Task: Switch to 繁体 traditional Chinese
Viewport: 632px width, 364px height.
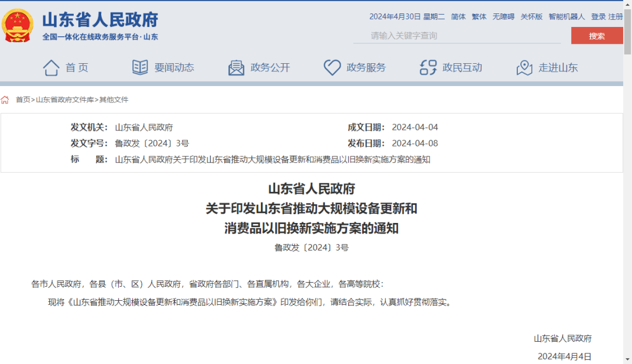Action: coord(479,17)
